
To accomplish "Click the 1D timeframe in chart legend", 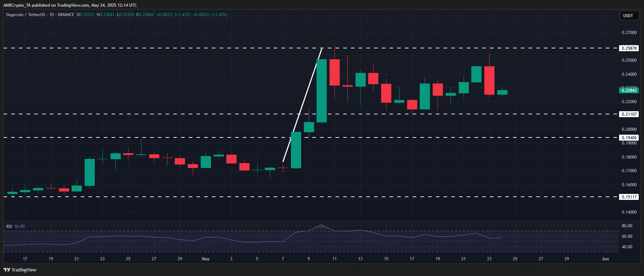I will click(x=52, y=15).
